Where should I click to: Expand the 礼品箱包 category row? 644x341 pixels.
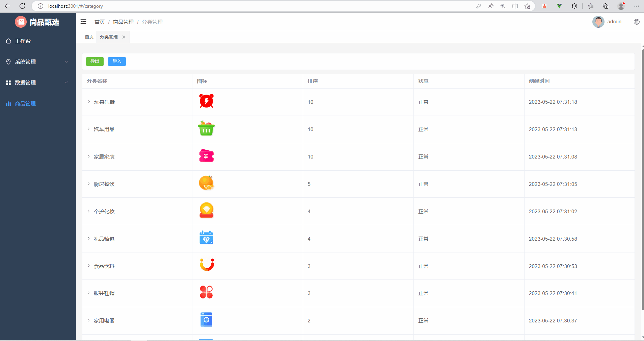(x=89, y=239)
